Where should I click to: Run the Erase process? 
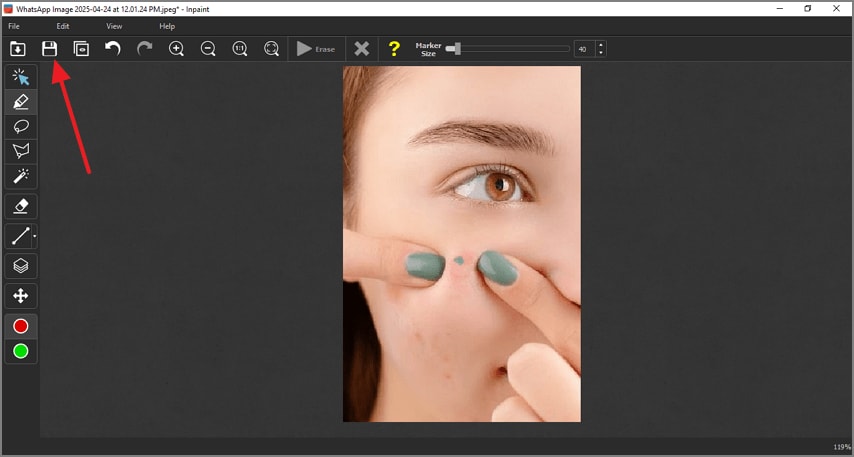(316, 49)
